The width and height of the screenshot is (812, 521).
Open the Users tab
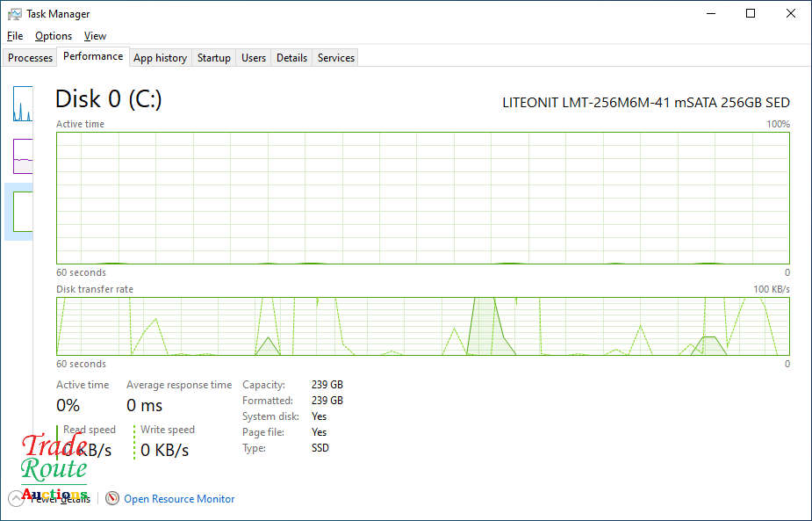[254, 58]
